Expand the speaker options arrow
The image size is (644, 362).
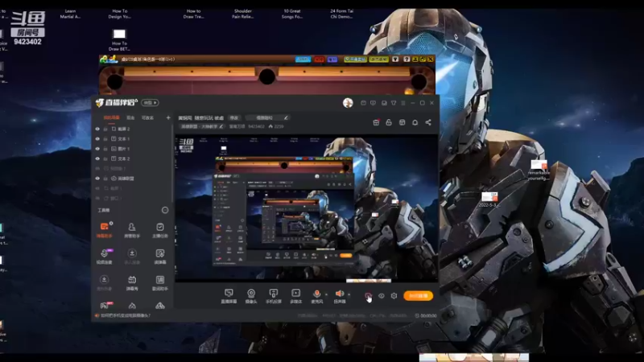click(349, 294)
